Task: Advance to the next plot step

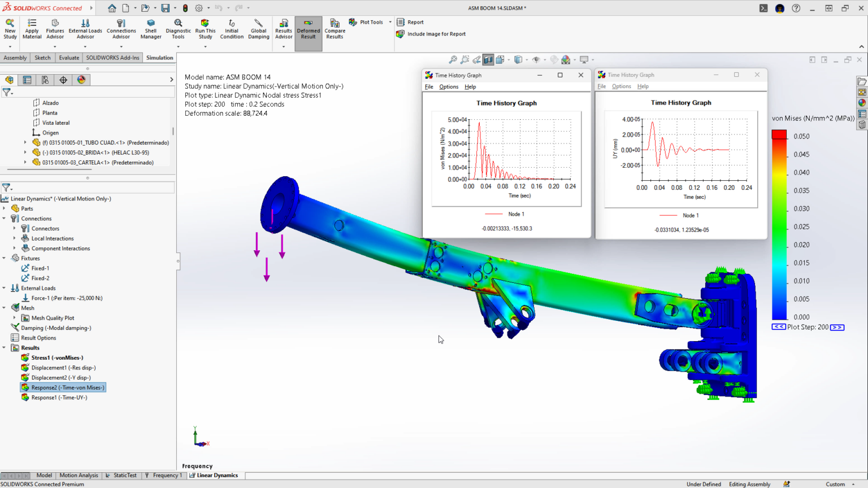Action: click(837, 327)
